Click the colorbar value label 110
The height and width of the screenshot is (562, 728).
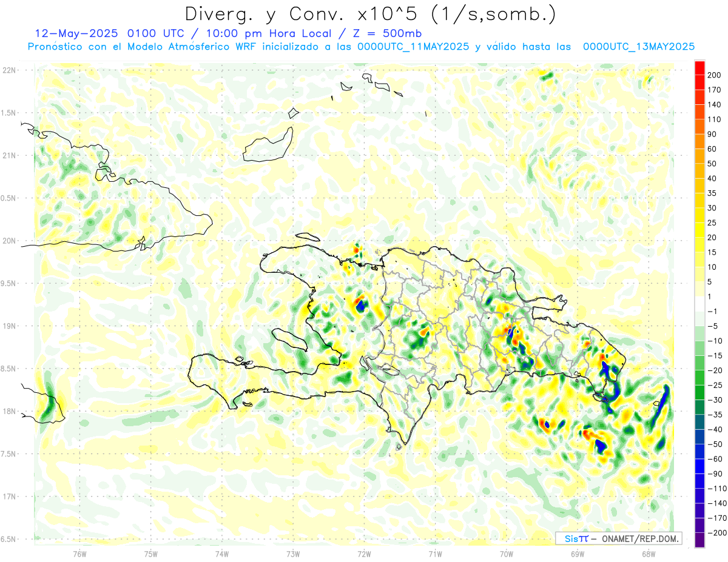click(x=714, y=119)
